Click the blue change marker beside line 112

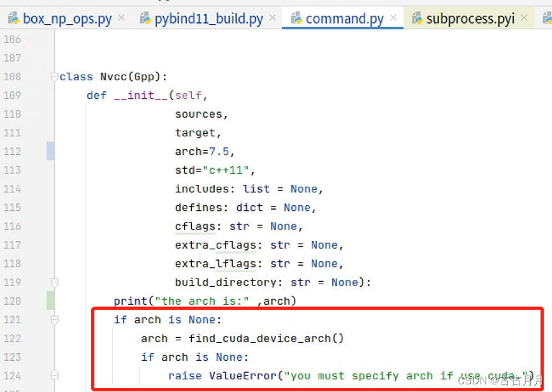51,151
